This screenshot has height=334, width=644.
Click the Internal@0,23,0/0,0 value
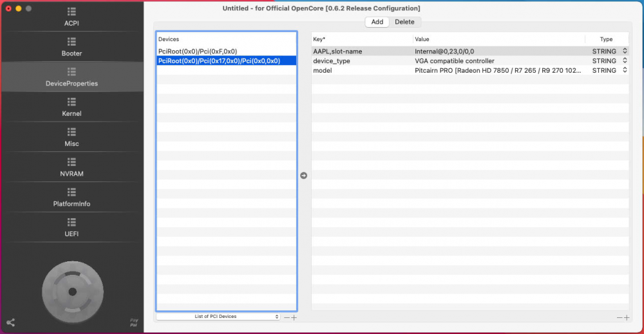click(444, 51)
